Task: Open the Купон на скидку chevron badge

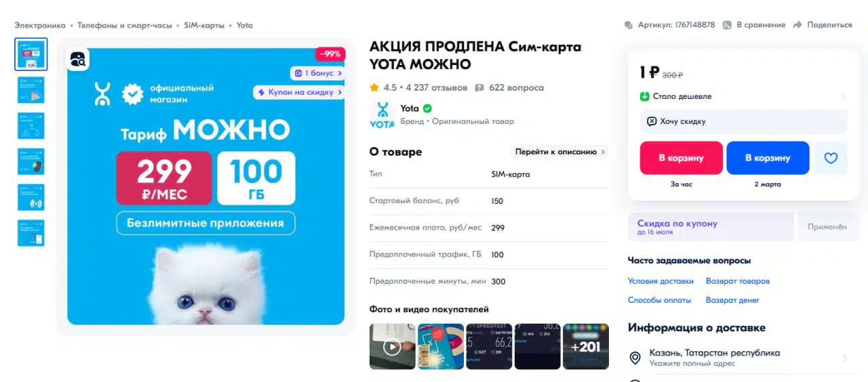Action: coord(299,92)
